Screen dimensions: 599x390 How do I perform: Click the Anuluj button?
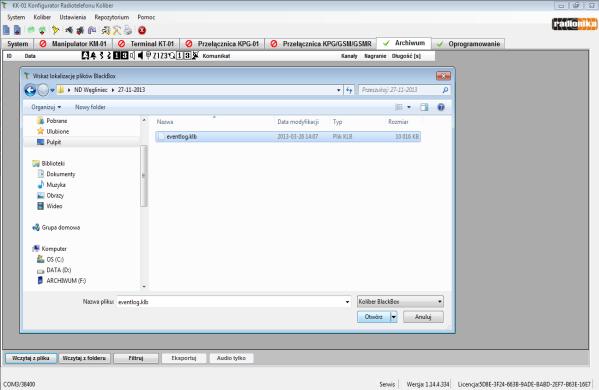click(x=423, y=317)
